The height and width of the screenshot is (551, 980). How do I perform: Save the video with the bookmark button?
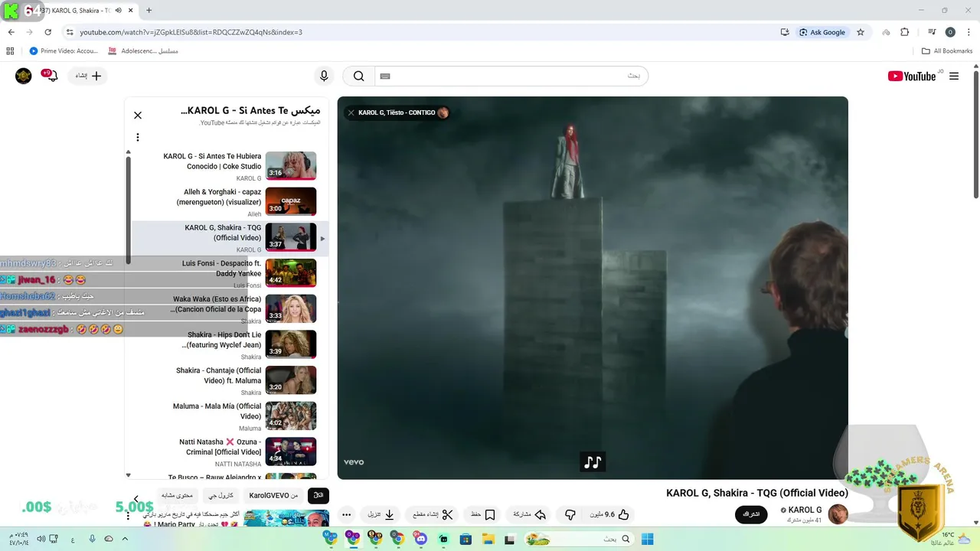click(483, 515)
